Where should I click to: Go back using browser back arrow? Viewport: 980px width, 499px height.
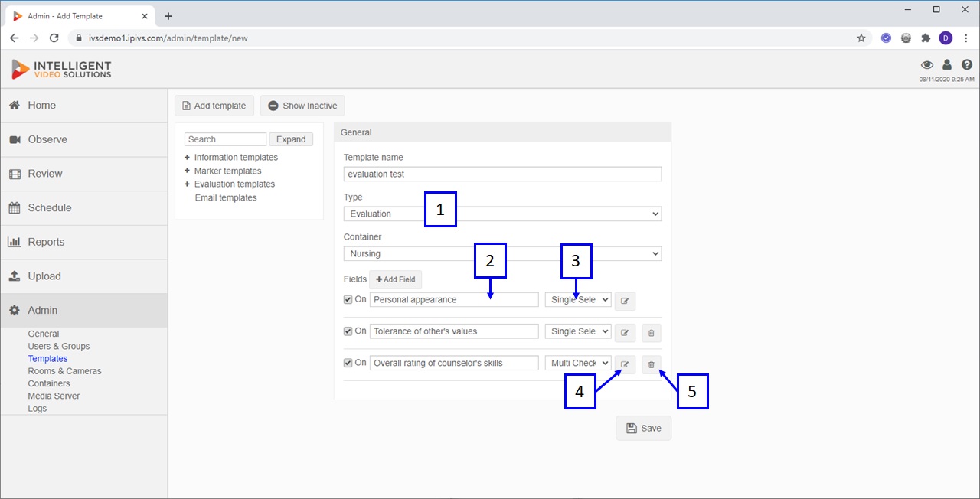click(15, 38)
